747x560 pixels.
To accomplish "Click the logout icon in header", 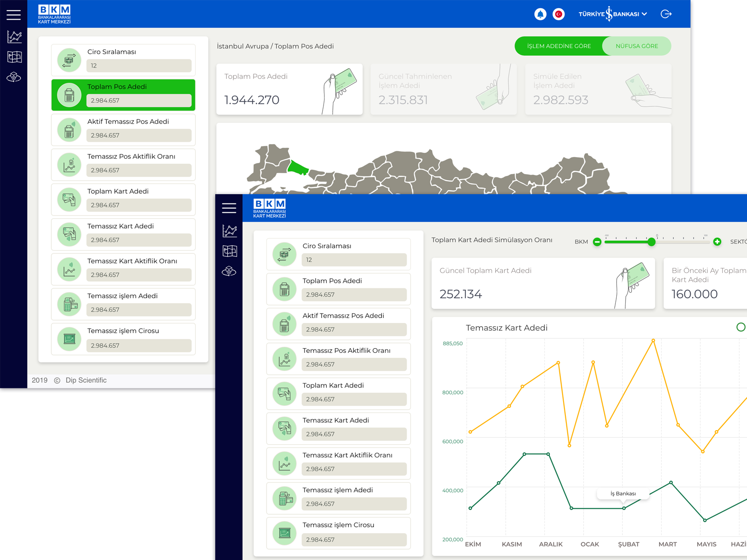I will point(666,14).
